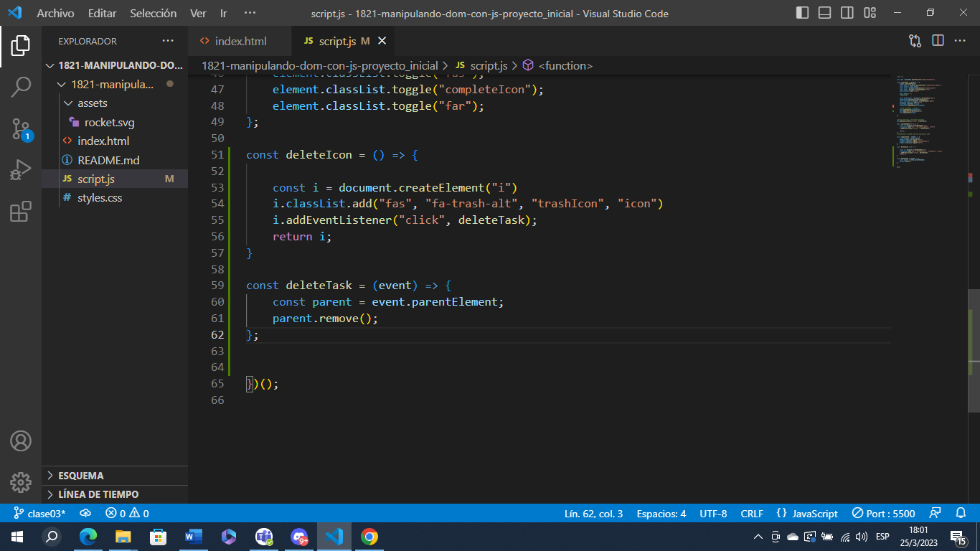Select script.js in the explorer tree
Image resolution: width=980 pixels, height=551 pixels.
point(115,179)
